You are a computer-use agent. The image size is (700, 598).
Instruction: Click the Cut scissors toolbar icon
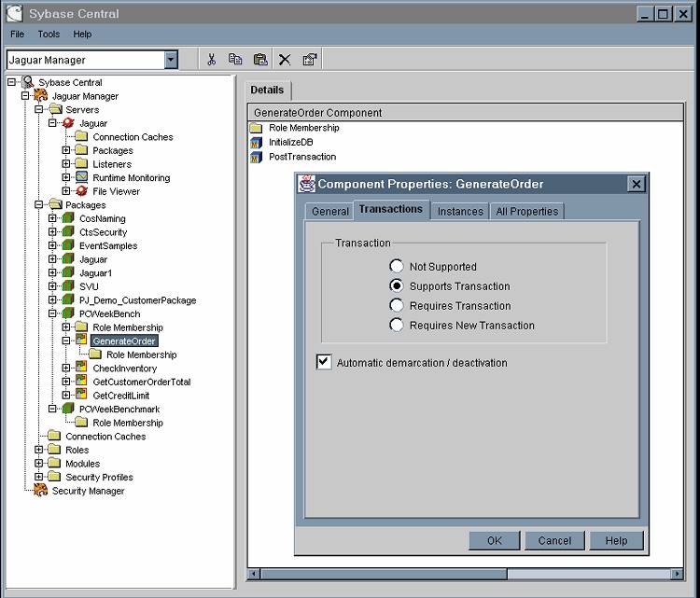point(212,60)
